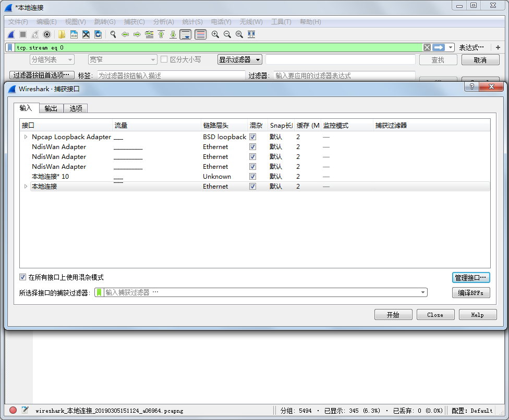Open 分组列表 search scope dropdown

click(52, 60)
